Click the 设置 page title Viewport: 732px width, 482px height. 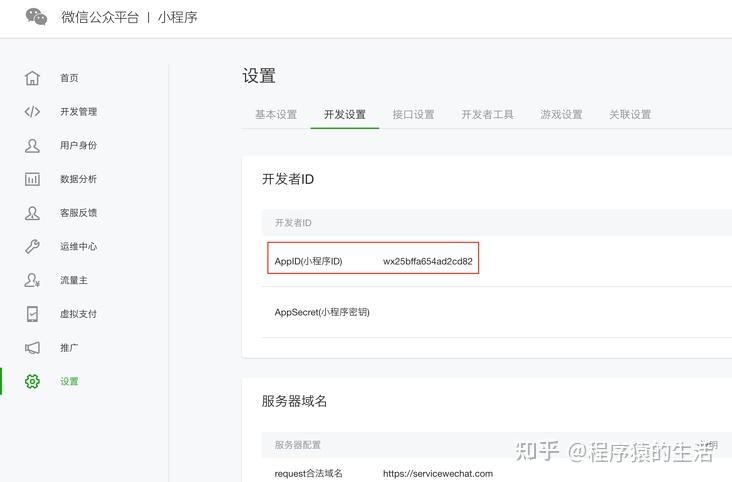[x=259, y=76]
